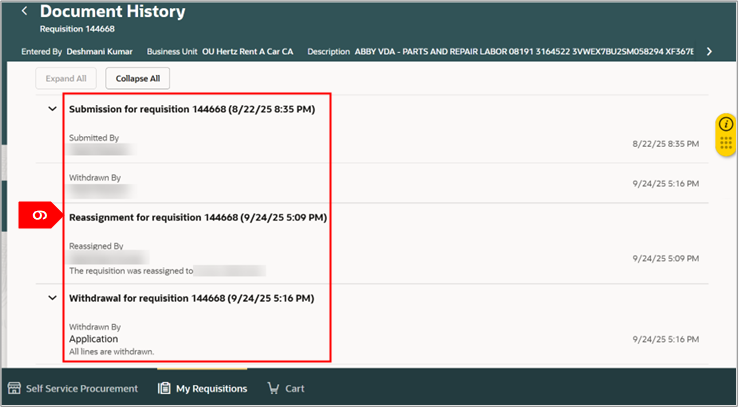Click the My Requisitions clipboard icon

coord(165,389)
